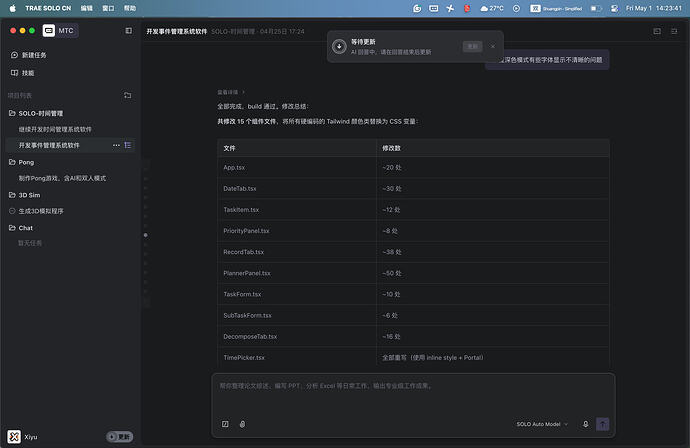Collapse the left sidebar panel icon
690x448 pixels.
click(x=128, y=30)
